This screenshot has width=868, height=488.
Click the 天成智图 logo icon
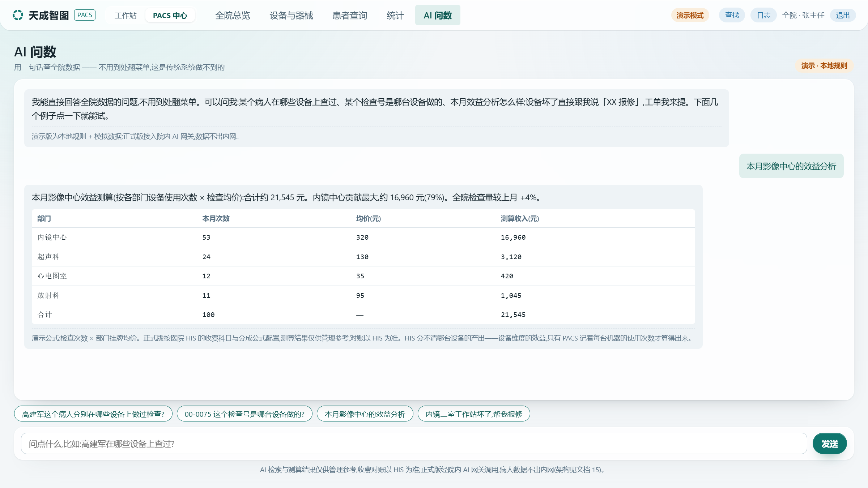18,15
